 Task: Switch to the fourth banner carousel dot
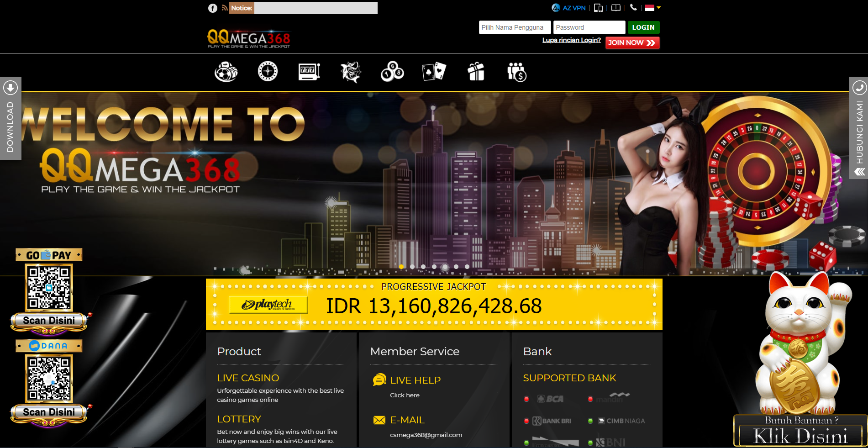[434, 267]
